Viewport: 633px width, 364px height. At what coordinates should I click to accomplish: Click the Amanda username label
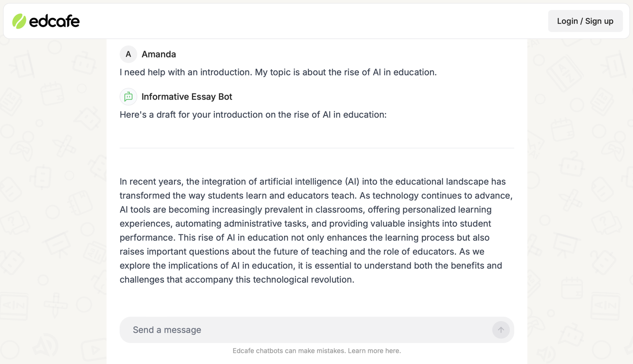pyautogui.click(x=159, y=55)
